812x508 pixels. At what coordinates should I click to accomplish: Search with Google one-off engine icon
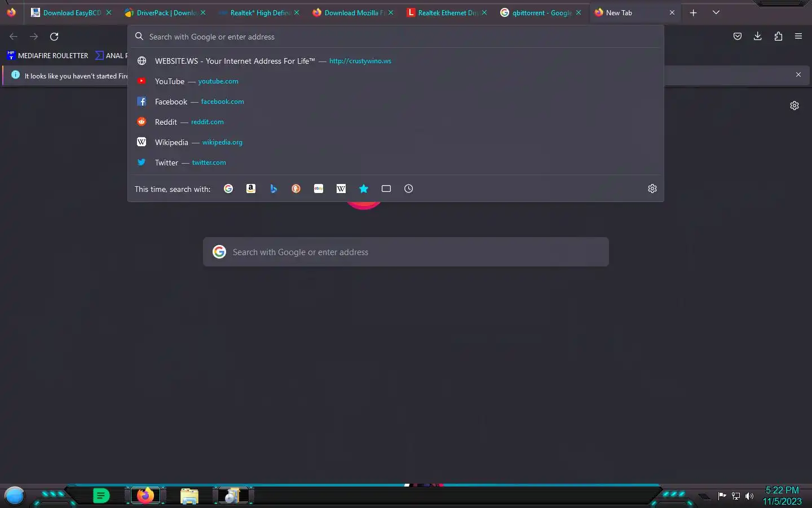(228, 189)
